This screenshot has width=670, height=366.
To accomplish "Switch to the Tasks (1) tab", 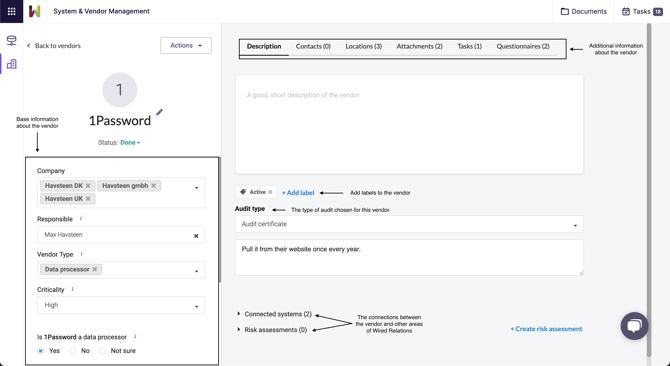I will click(470, 47).
